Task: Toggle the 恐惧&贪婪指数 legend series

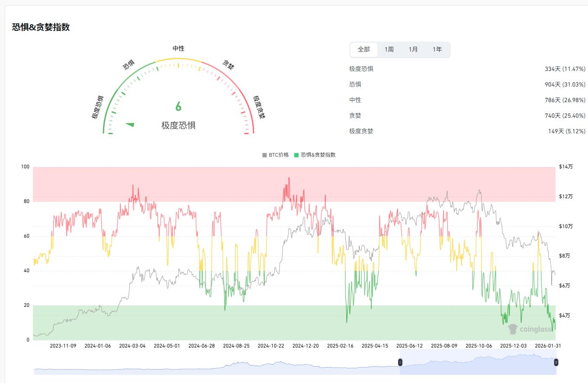Action: point(315,155)
